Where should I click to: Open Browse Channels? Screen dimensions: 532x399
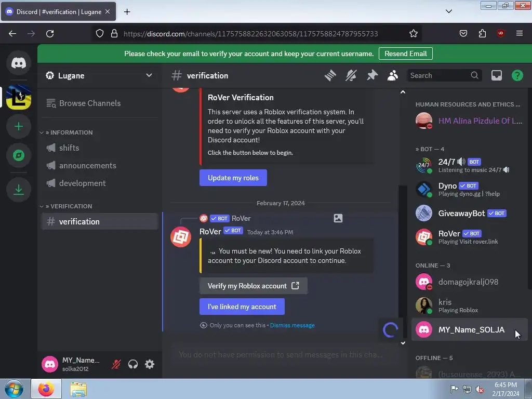(99, 103)
